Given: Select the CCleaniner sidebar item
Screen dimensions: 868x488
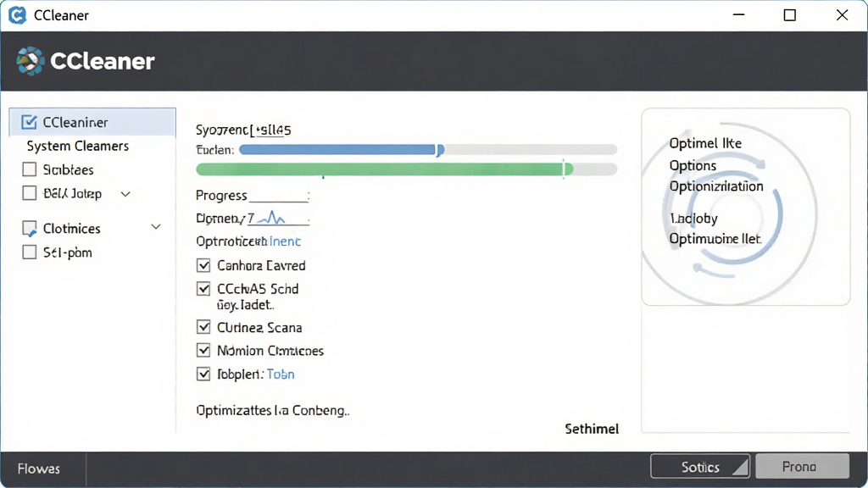Looking at the screenshot, I should (x=92, y=122).
